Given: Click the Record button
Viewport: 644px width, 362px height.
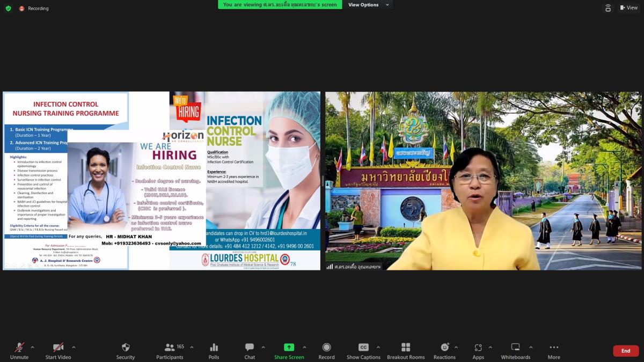Looking at the screenshot, I should [326, 348].
